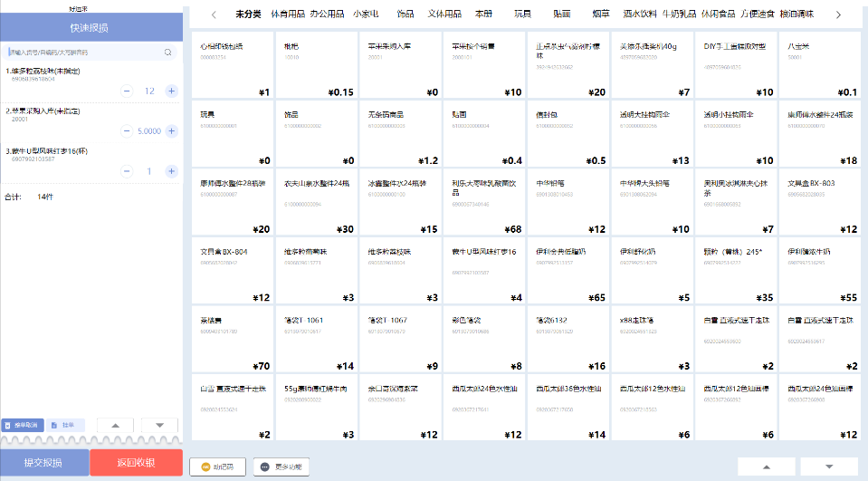Select the 农夫山泉水整件24瓶 product tile
Image resolution: width=868 pixels, height=481 pixels.
click(317, 203)
